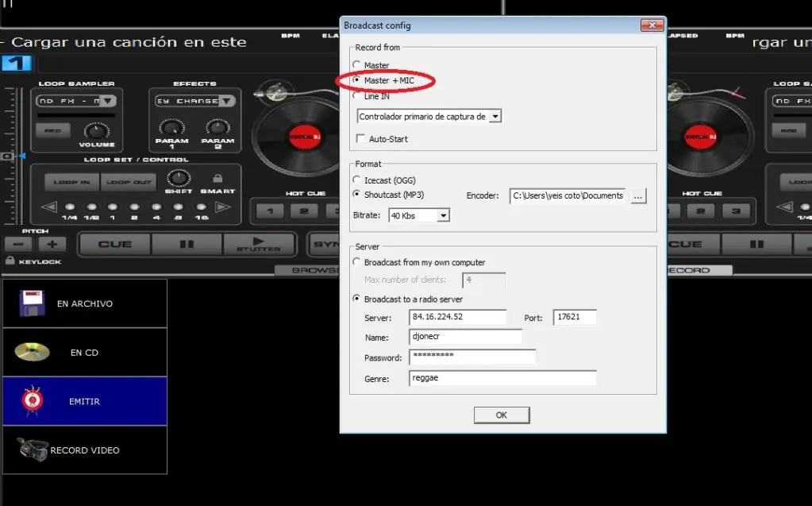Click the left deck CUE button

pyautogui.click(x=115, y=244)
